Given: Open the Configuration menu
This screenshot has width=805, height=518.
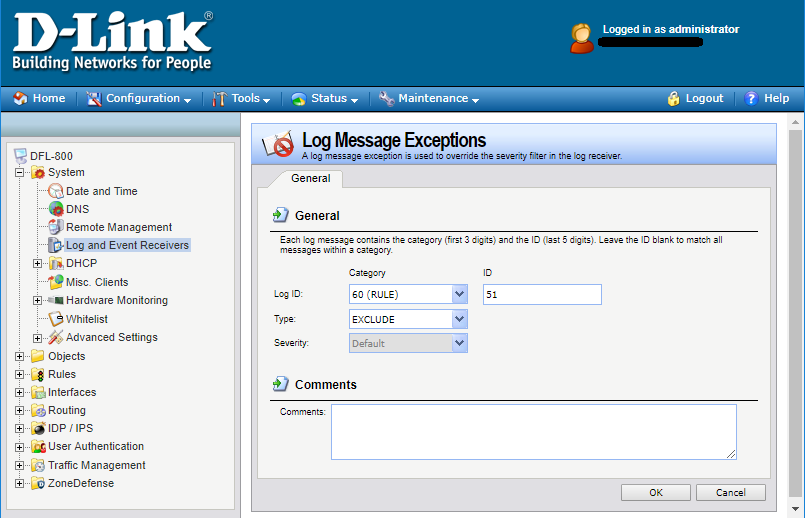Looking at the screenshot, I should coord(139,98).
